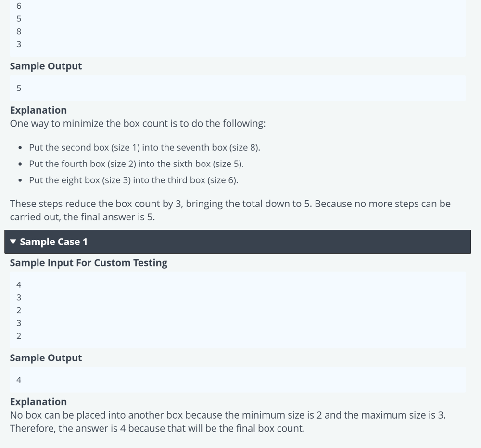
Task: Click the bullet about the eight box
Action: [133, 180]
